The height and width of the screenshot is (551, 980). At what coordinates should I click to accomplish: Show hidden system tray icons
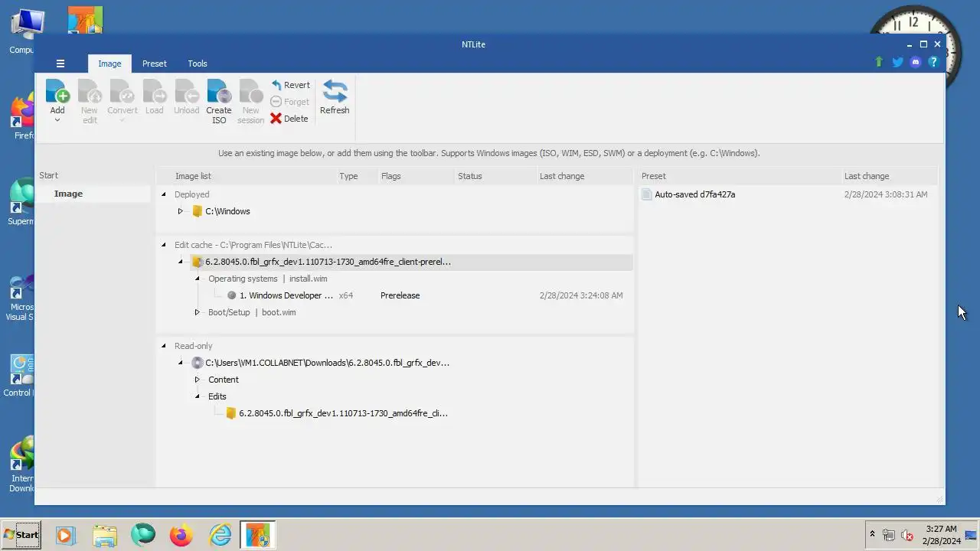(x=871, y=534)
